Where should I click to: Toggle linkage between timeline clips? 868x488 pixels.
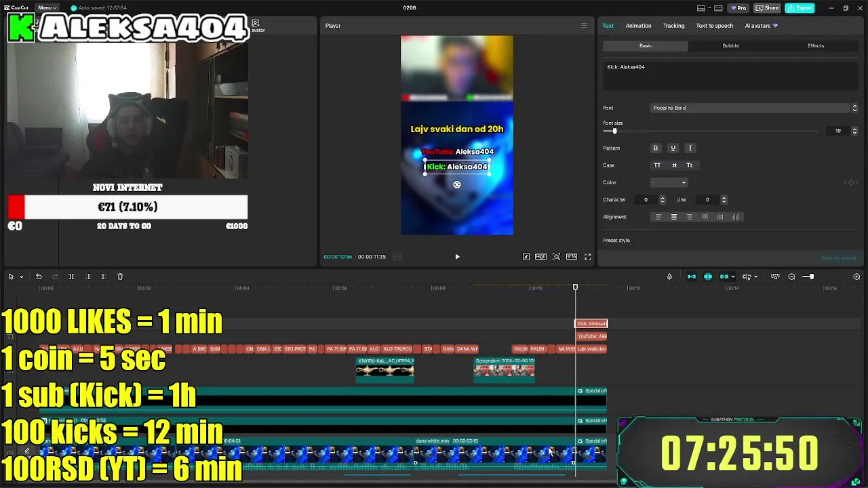click(x=724, y=277)
